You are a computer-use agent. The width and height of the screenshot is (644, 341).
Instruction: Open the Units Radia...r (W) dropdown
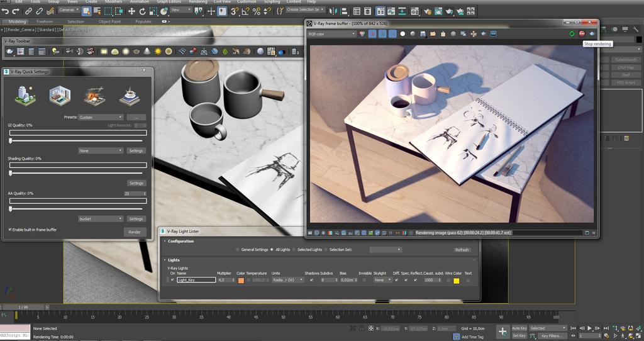[288, 280]
